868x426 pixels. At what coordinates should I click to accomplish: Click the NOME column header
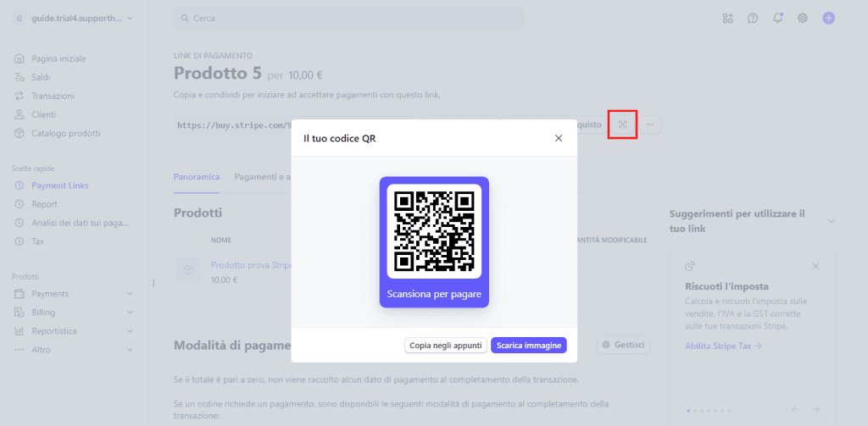click(221, 241)
